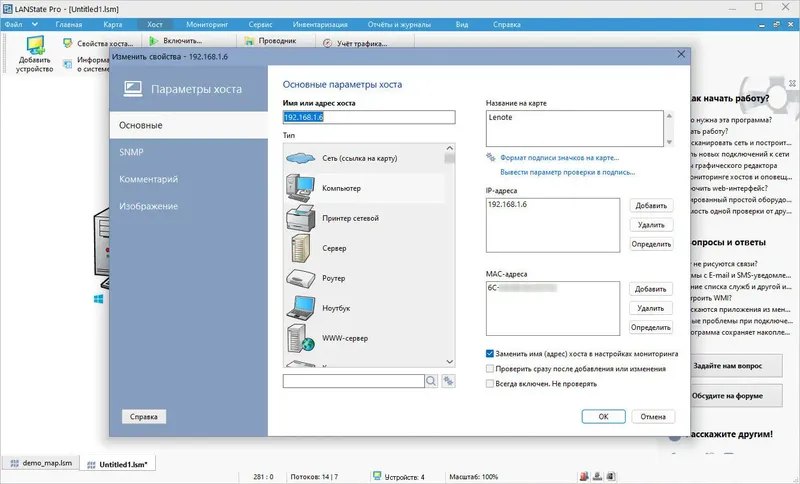The height and width of the screenshot is (484, 800).
Task: Open the Справка ribbon tab
Action: 507,24
